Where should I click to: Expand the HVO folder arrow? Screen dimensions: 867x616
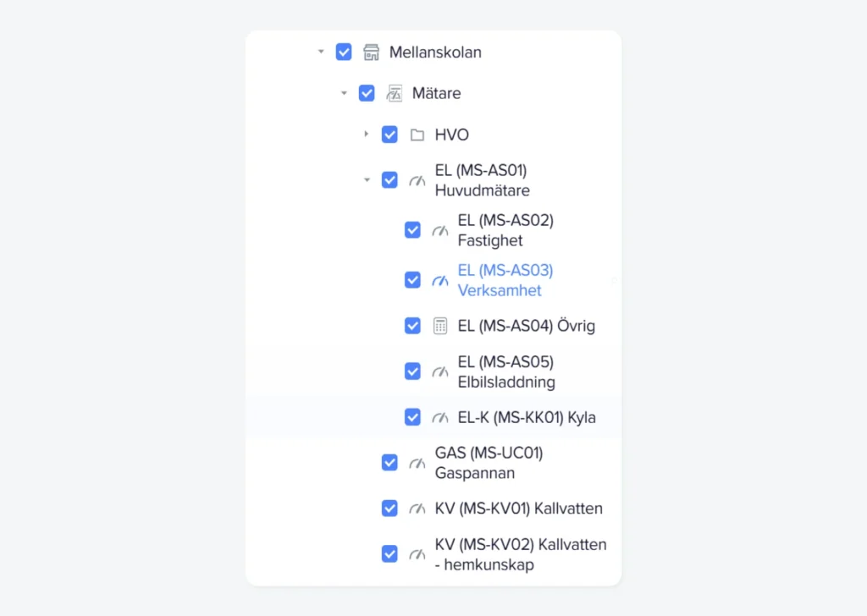367,135
